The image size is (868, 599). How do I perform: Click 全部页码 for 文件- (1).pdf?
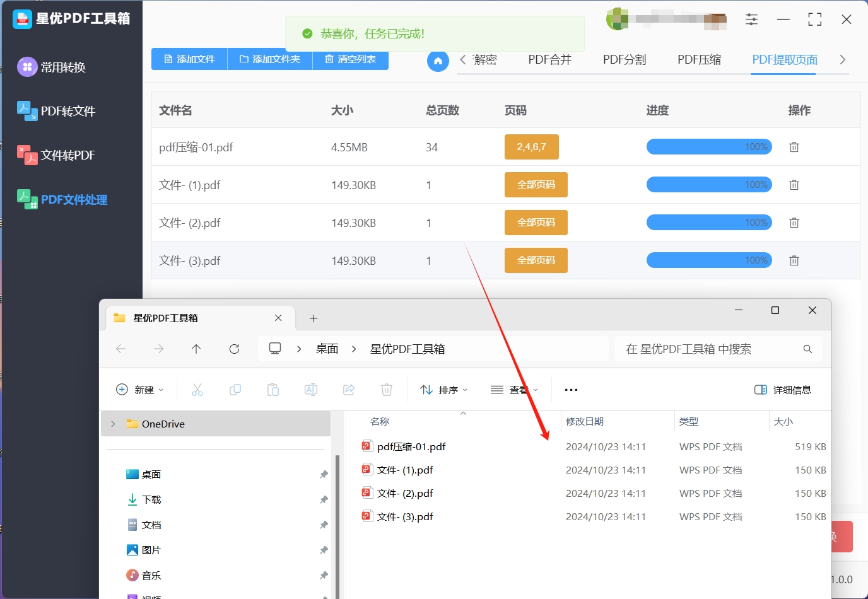[536, 185]
